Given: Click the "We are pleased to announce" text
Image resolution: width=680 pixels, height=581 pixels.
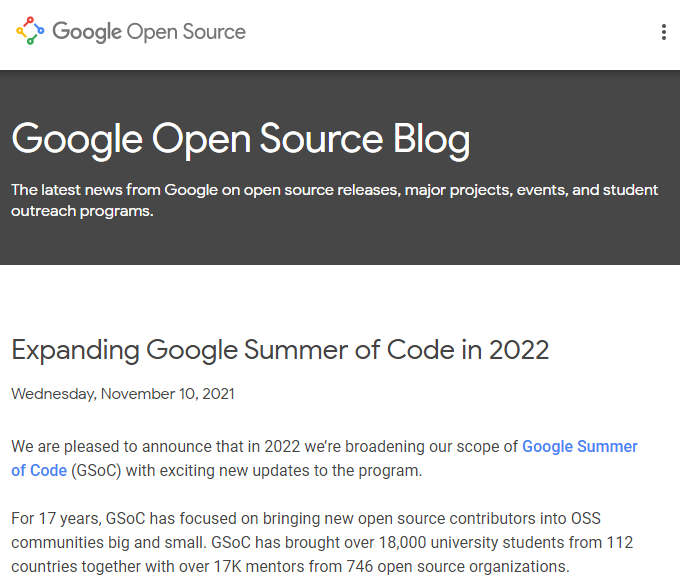Looking at the screenshot, I should click(x=110, y=446).
